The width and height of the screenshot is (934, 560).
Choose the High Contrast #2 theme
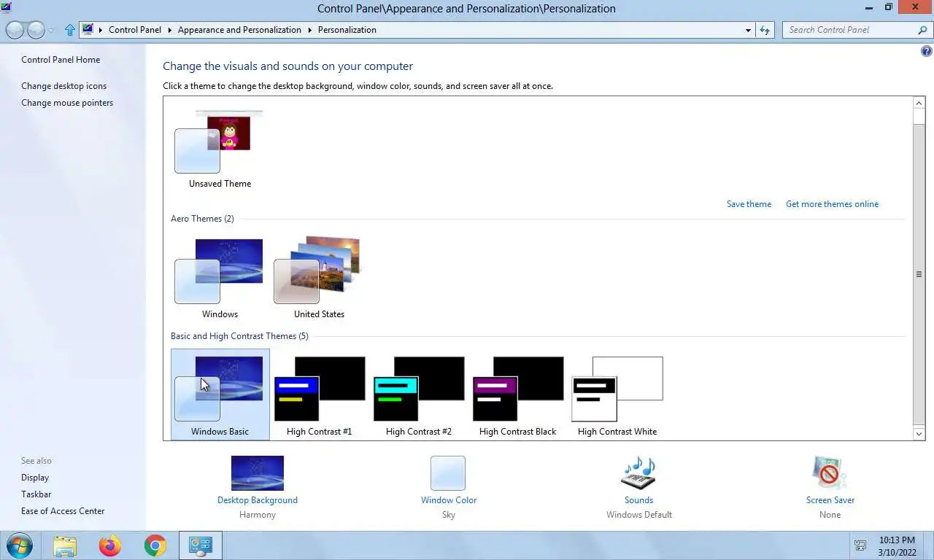pos(418,394)
